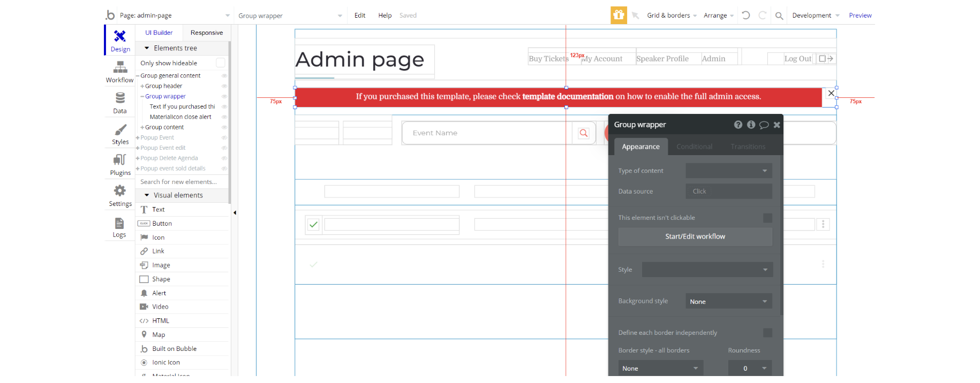Click the Search for new elements field
This screenshot has width=980, height=383.
(182, 182)
